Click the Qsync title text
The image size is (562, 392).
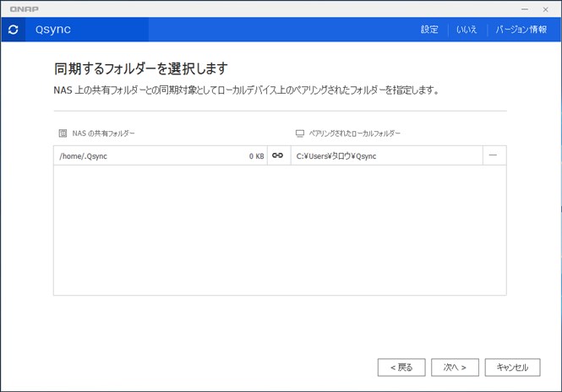(x=53, y=30)
